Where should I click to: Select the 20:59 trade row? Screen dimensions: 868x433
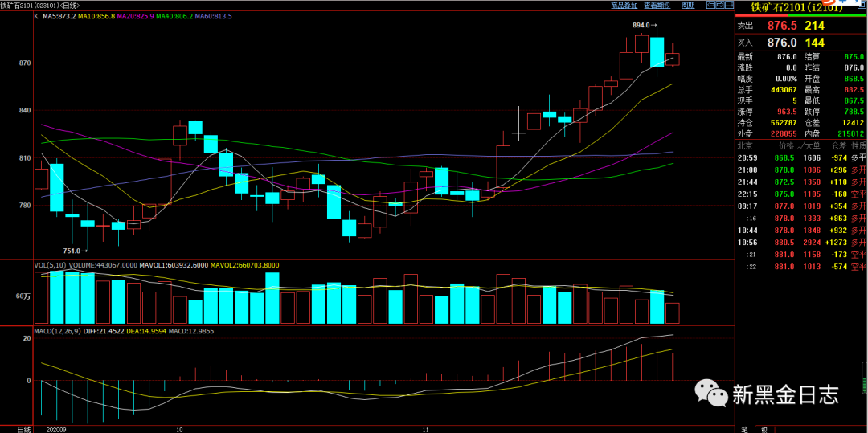[801, 157]
